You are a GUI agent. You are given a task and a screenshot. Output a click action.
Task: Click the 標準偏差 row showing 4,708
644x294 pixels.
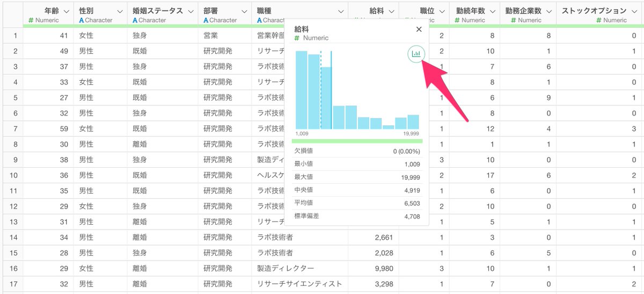point(357,216)
